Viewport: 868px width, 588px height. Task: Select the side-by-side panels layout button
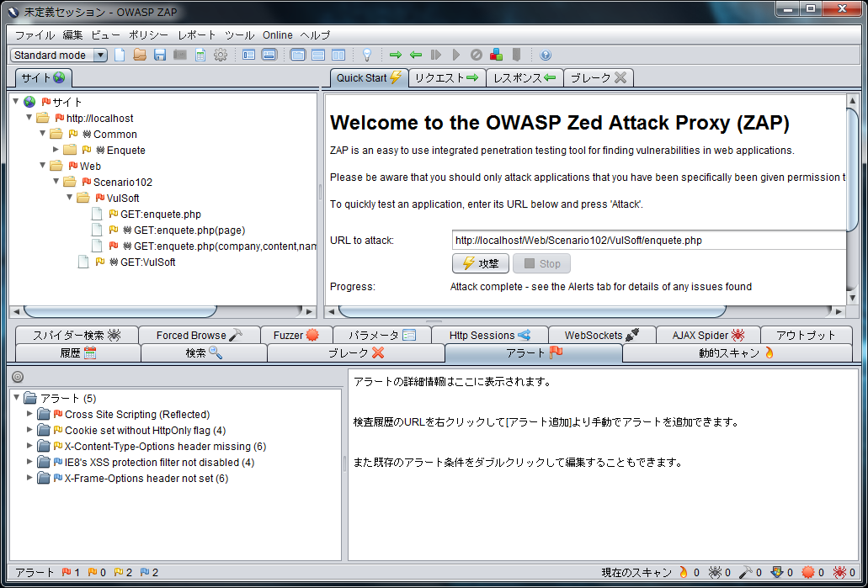pos(338,55)
